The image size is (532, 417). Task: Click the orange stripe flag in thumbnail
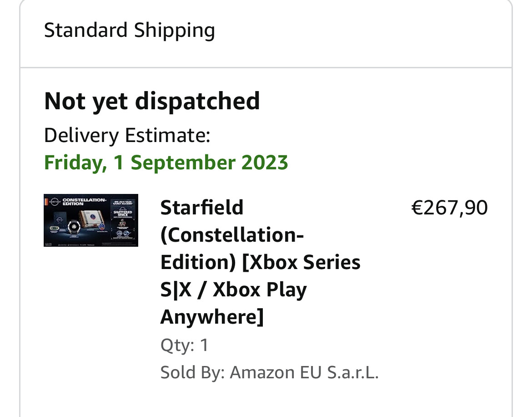46,202
